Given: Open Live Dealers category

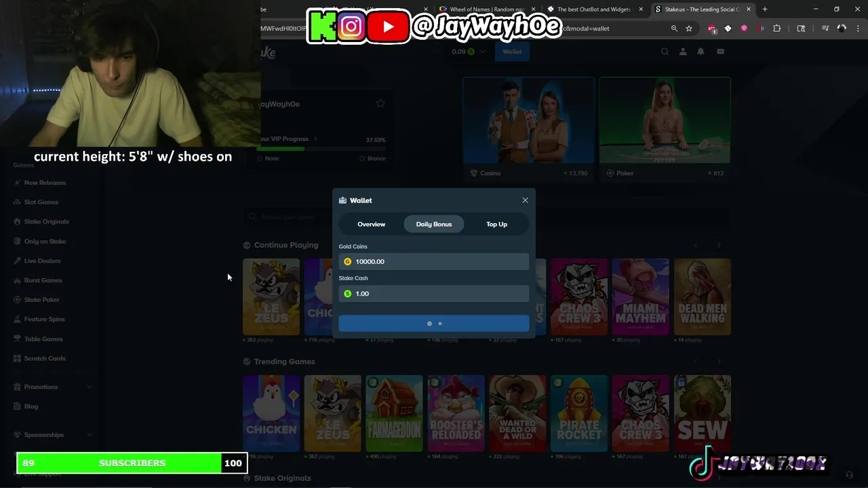Looking at the screenshot, I should pyautogui.click(x=42, y=261).
